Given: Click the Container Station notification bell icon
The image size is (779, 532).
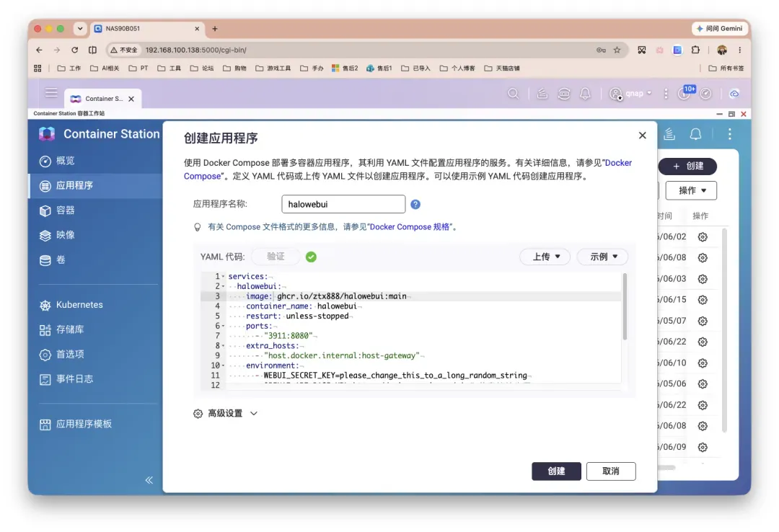Looking at the screenshot, I should (x=695, y=134).
